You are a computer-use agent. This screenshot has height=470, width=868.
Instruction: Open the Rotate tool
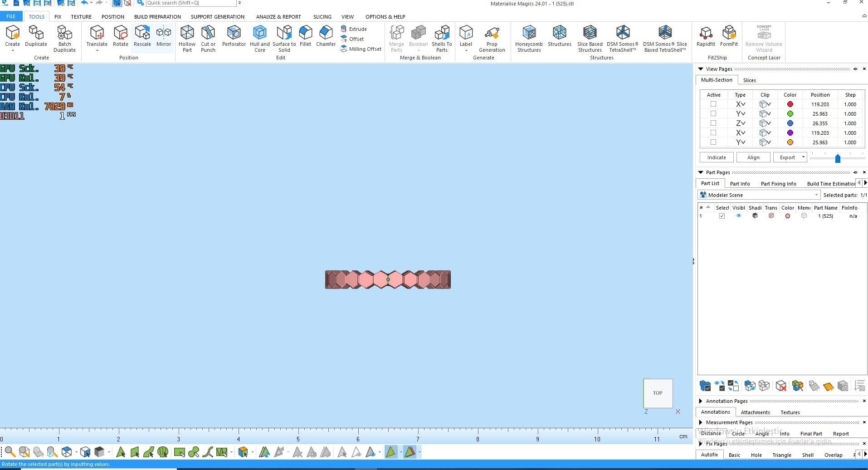121,36
